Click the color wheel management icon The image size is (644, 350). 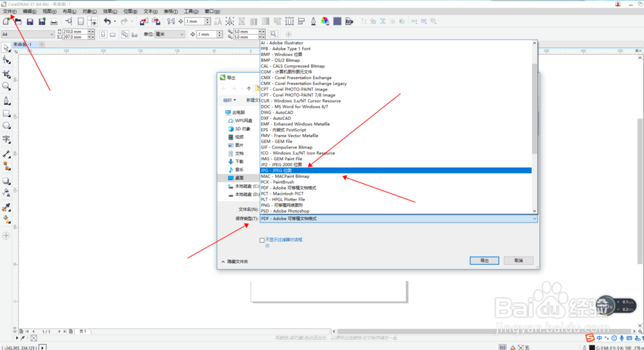[325, 21]
